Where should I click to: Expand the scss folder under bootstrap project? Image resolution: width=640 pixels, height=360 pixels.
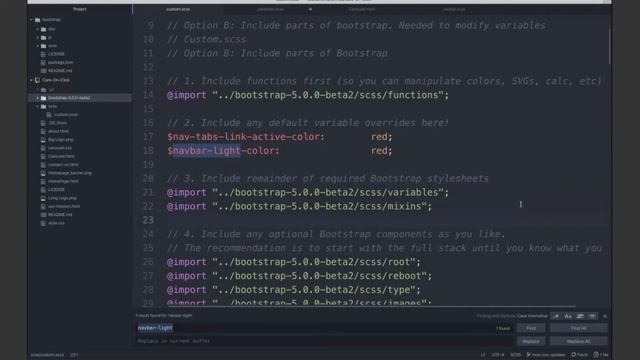click(38, 46)
